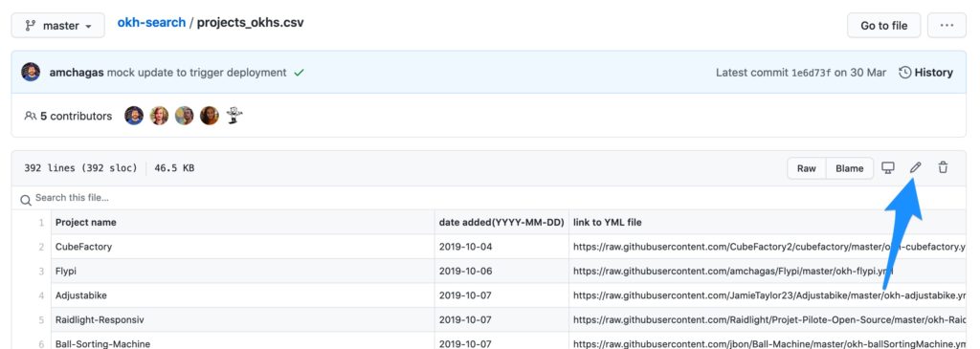Open commit message 'mock update to trigger deployment'
980x349 pixels.
[197, 73]
